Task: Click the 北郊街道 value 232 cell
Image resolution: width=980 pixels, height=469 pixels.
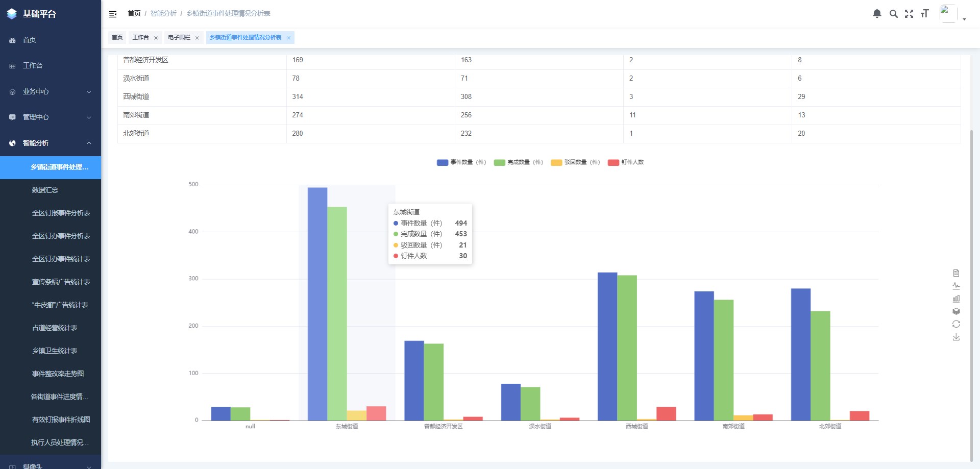Action: pos(539,134)
